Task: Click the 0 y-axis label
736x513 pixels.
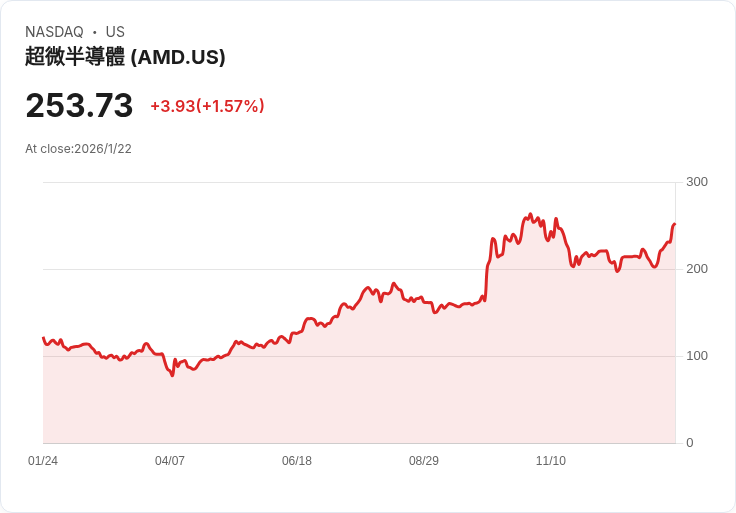Action: point(689,443)
